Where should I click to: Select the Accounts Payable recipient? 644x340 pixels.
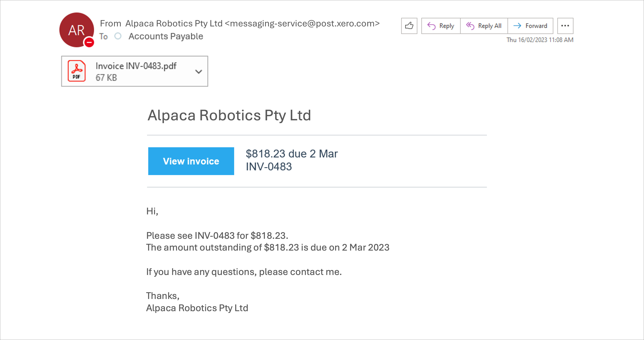[x=166, y=36]
